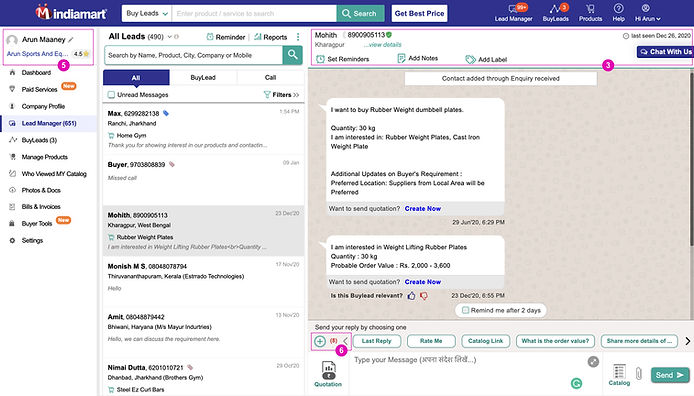Select the All tab

coord(136,77)
